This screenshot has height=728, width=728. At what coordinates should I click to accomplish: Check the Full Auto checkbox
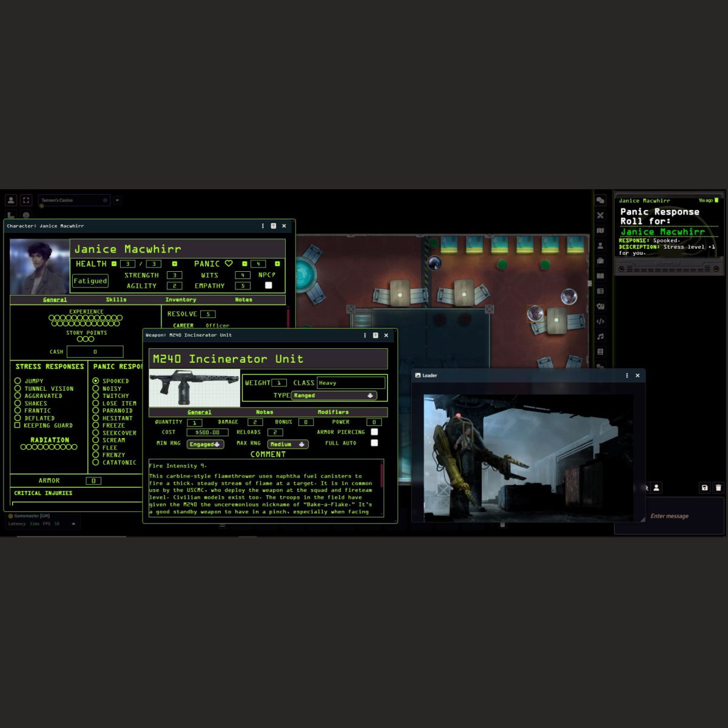point(374,443)
